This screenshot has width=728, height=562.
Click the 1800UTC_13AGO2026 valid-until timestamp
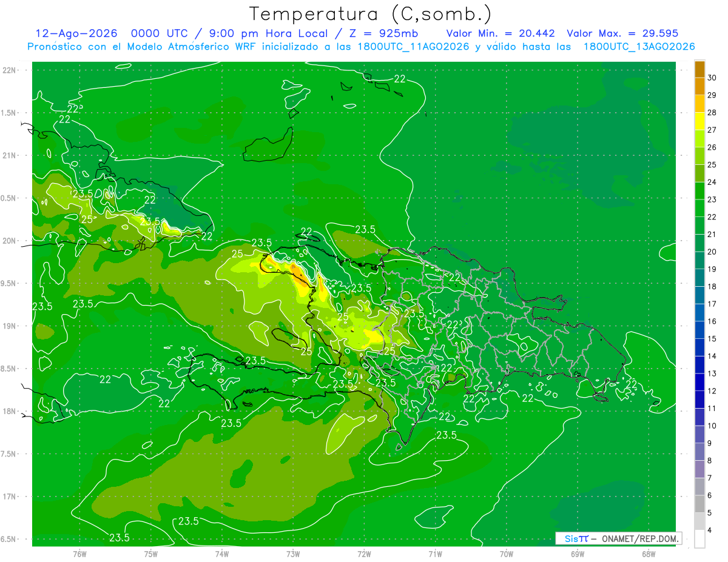tap(639, 47)
